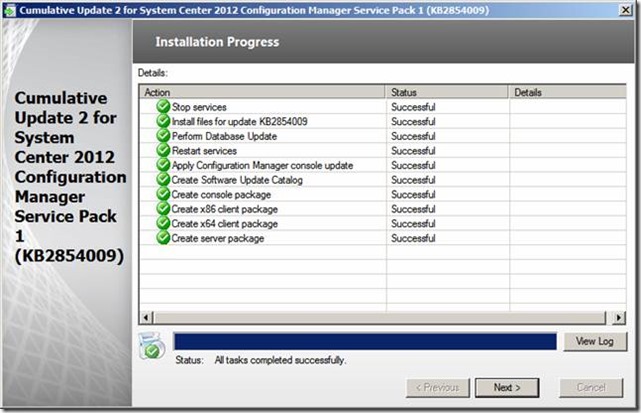Click Successful status for Create console package
Screen dimensions: 641x413
[413, 195]
